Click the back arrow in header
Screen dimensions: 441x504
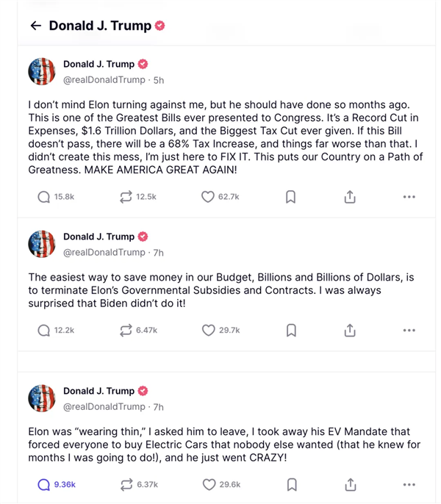[35, 26]
